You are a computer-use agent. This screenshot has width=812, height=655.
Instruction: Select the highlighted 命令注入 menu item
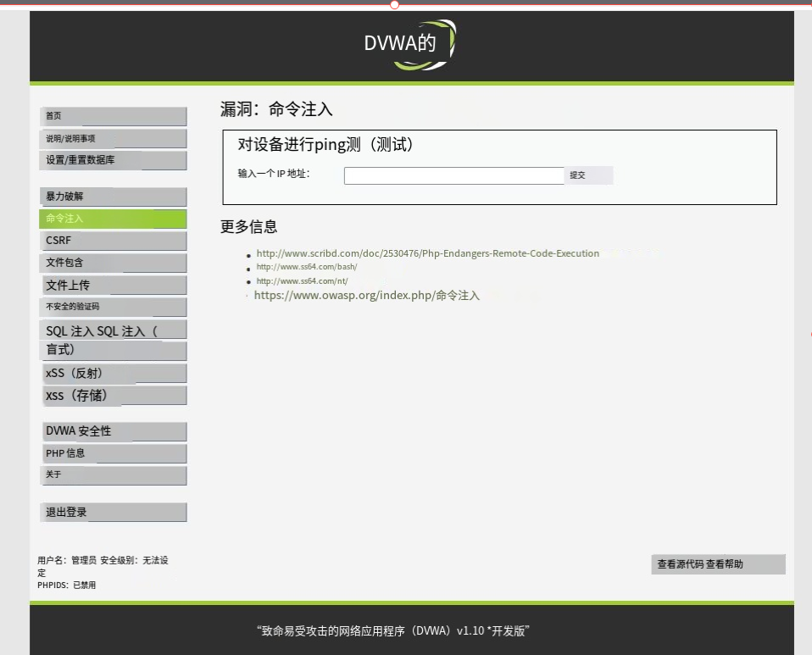113,219
